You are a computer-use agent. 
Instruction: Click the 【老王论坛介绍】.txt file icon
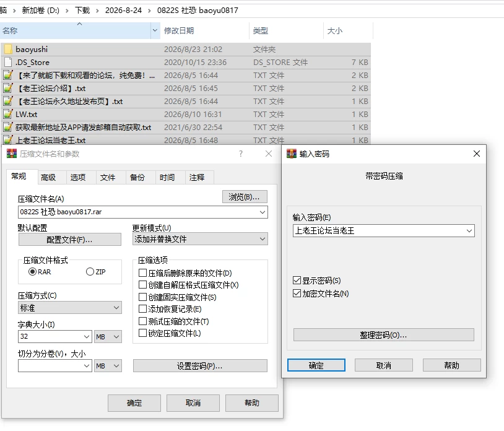(x=8, y=88)
